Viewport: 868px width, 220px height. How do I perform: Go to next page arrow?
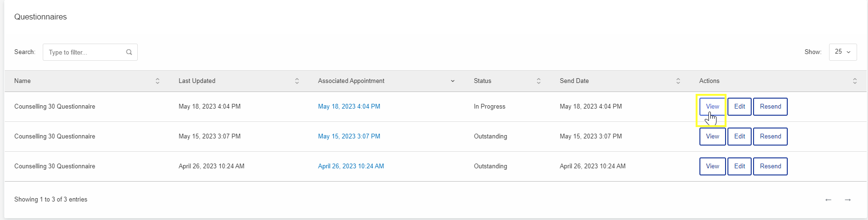[848, 200]
